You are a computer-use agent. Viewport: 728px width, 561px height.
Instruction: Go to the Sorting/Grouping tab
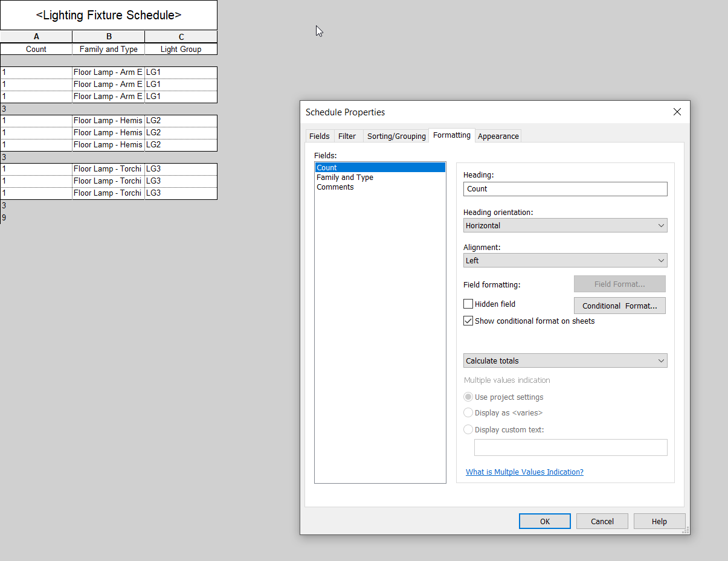pyautogui.click(x=396, y=136)
